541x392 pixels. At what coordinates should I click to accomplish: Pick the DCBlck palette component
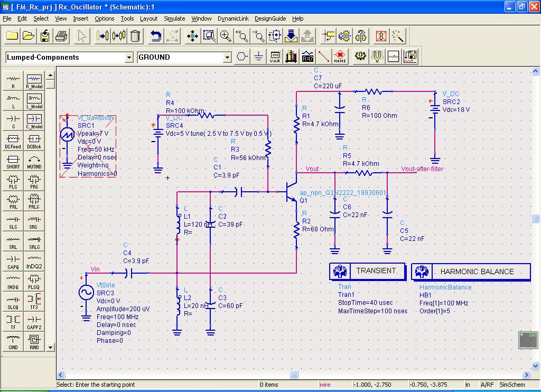pos(34,141)
